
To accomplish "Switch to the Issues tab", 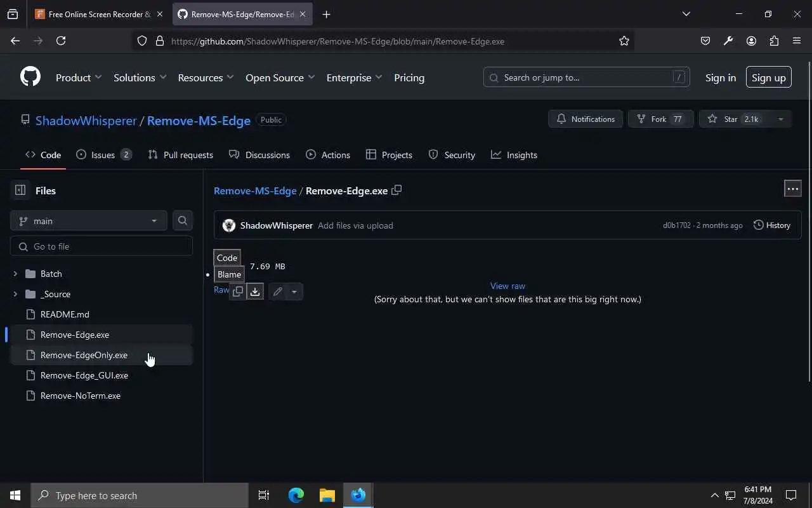I will (104, 155).
